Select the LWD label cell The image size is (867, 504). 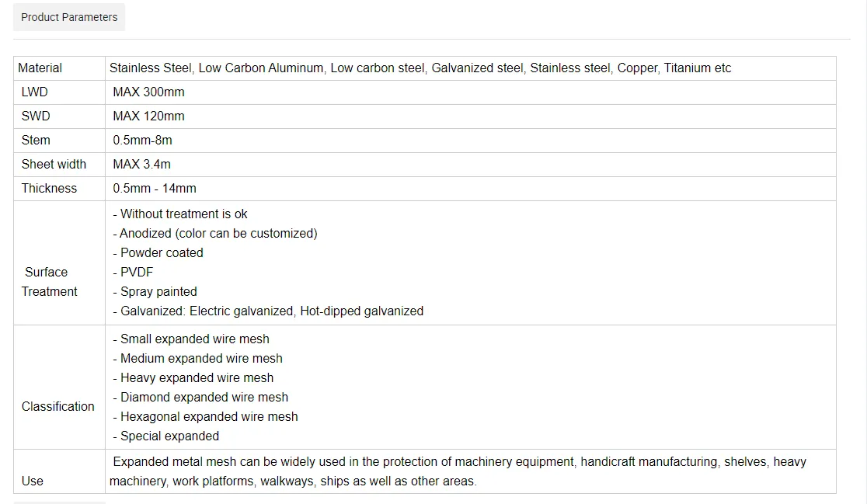[35, 92]
